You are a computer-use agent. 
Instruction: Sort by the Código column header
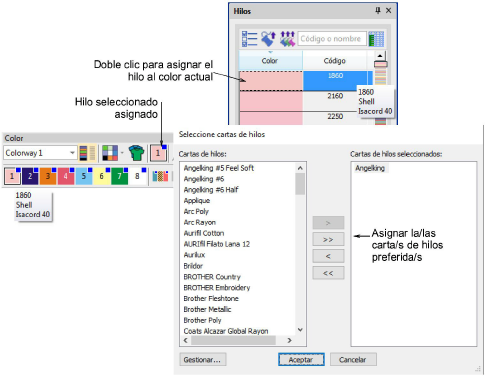(335, 61)
